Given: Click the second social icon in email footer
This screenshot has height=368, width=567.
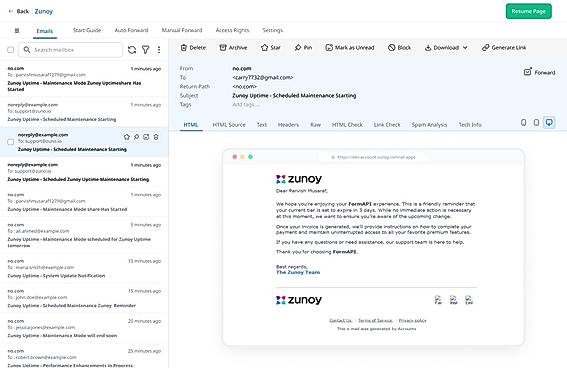Looking at the screenshot, I should tap(453, 300).
